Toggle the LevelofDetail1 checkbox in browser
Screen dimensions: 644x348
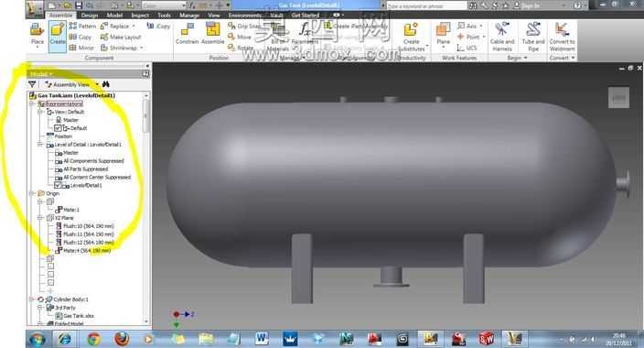coord(58,186)
